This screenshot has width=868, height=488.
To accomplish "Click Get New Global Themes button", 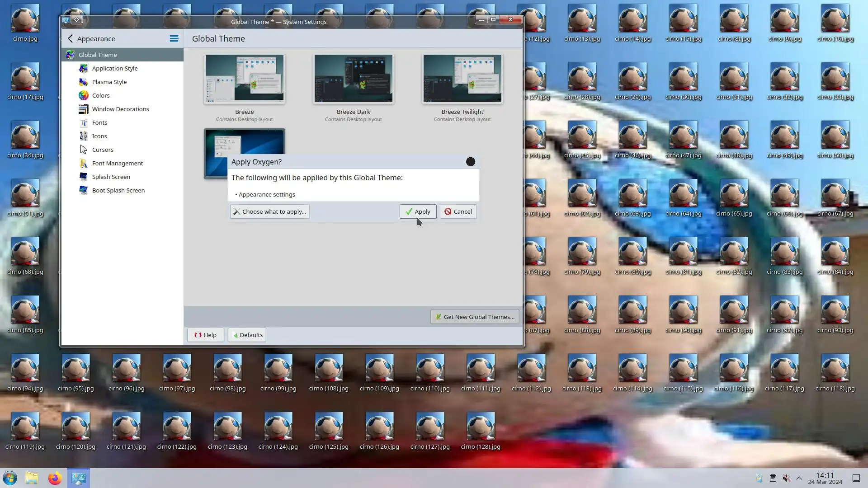I will pos(474,317).
